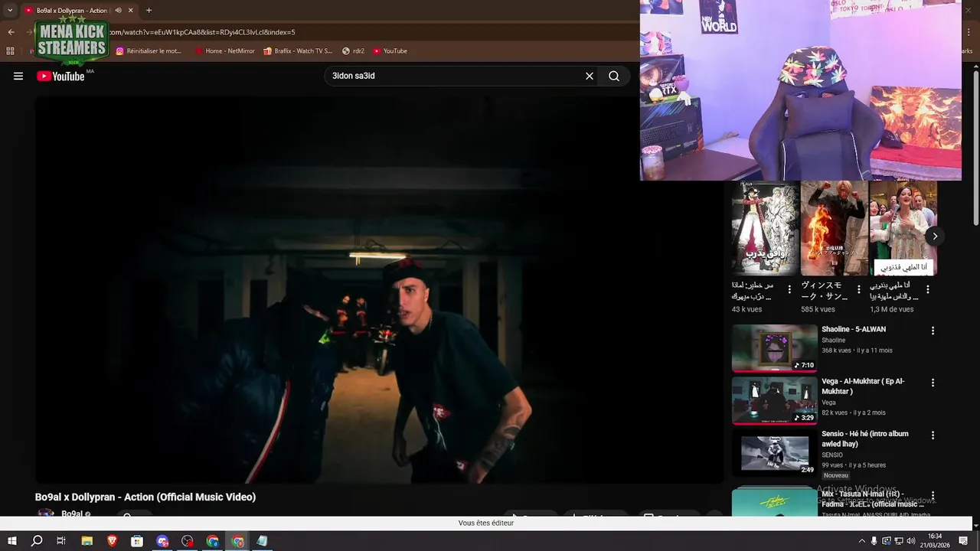Viewport: 980px width, 551px height.
Task: Mute the tab using its speaker icon
Action: 118,11
